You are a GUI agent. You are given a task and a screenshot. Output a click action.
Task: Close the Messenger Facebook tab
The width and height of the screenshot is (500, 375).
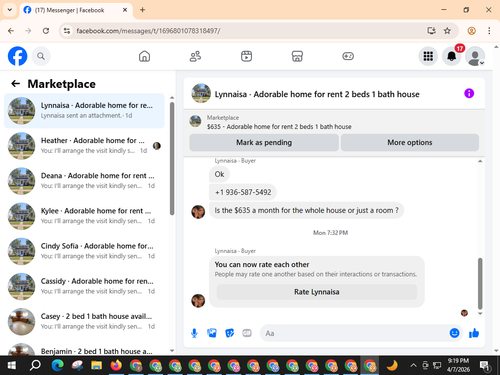tap(125, 10)
